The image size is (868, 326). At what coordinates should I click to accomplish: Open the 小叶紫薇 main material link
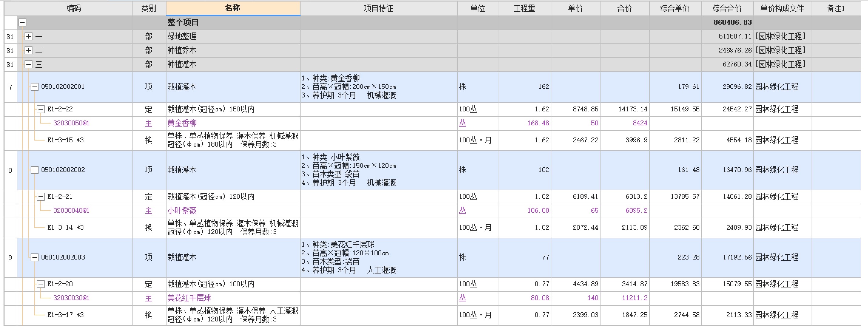point(182,211)
